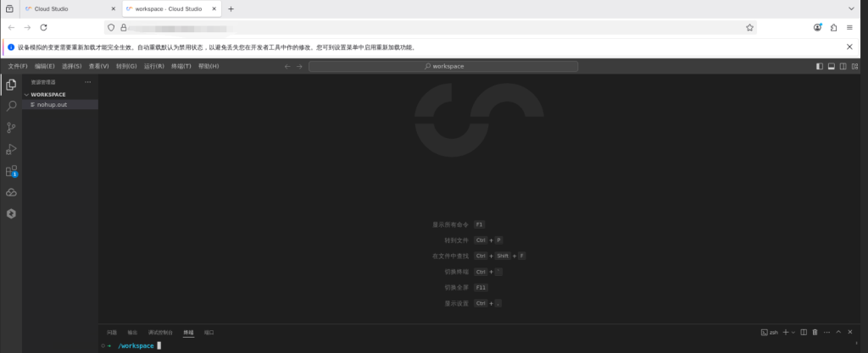Screen dimensions: 868x353
Task: Click the site security padlock icon
Action: [124, 28]
